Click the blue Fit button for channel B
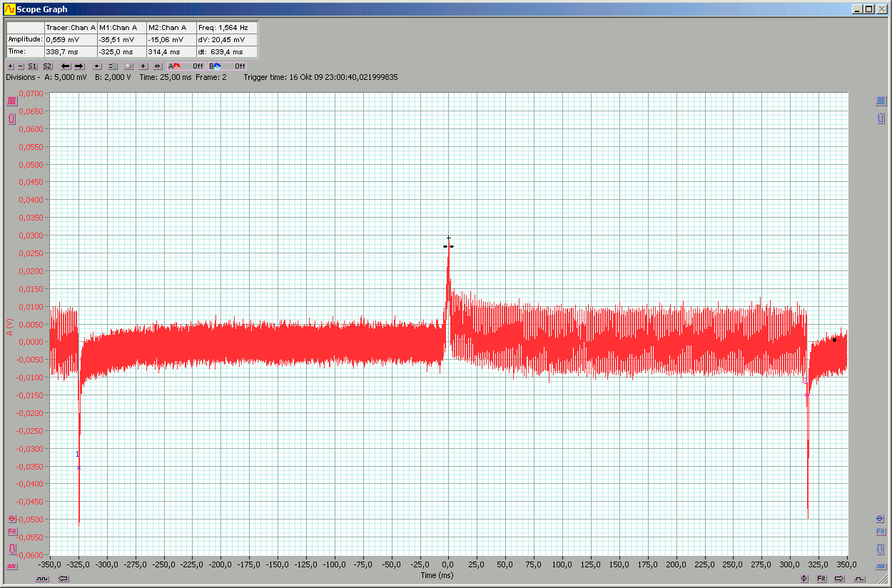The image size is (892, 588). pyautogui.click(x=881, y=532)
